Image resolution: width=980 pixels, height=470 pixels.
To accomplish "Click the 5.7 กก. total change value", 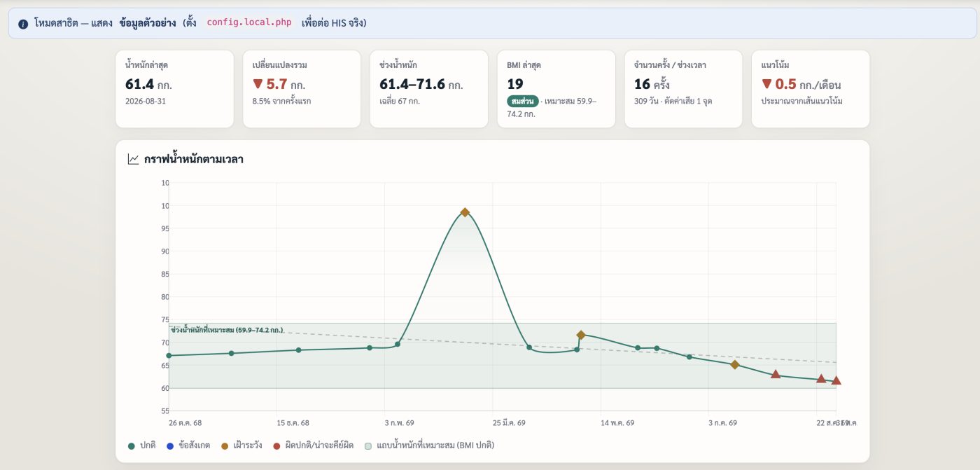I will click(x=286, y=85).
